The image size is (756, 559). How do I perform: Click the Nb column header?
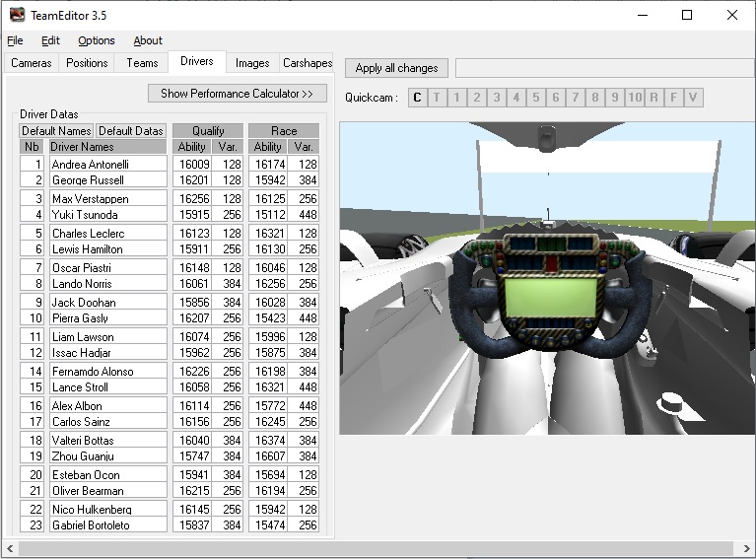tap(32, 147)
